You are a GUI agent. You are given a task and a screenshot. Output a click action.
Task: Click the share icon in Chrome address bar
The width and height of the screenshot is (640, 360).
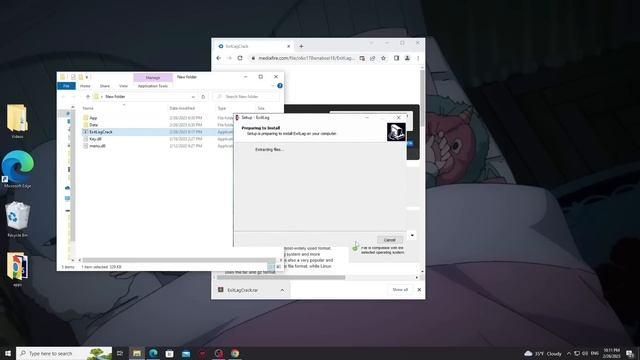[x=372, y=58]
